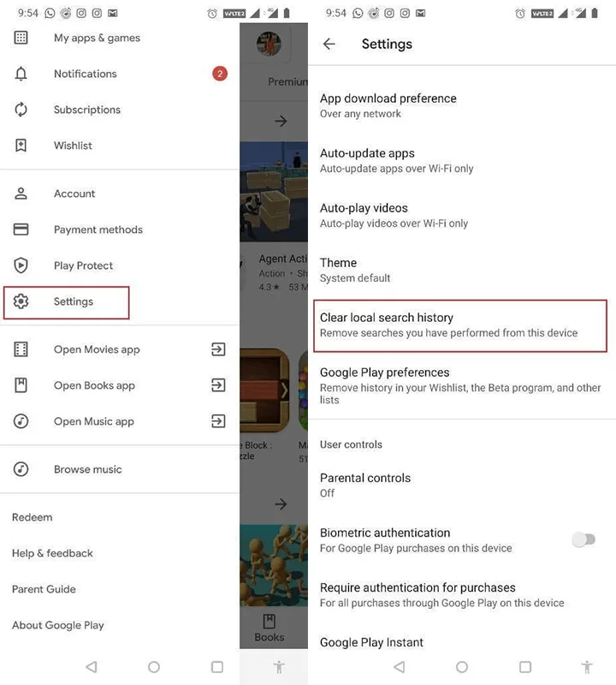The image size is (616, 685).
Task: Tap the Wishlist bookmark icon
Action: 21,146
